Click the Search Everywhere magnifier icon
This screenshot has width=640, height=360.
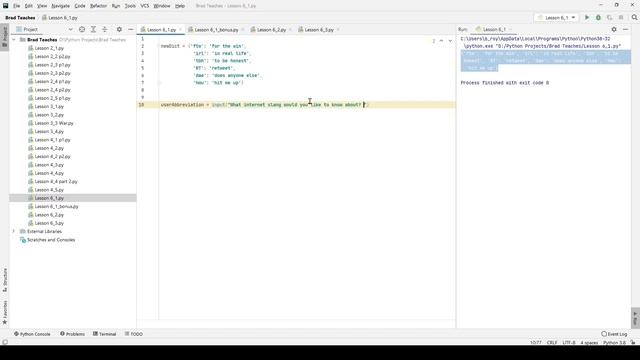coord(634,18)
